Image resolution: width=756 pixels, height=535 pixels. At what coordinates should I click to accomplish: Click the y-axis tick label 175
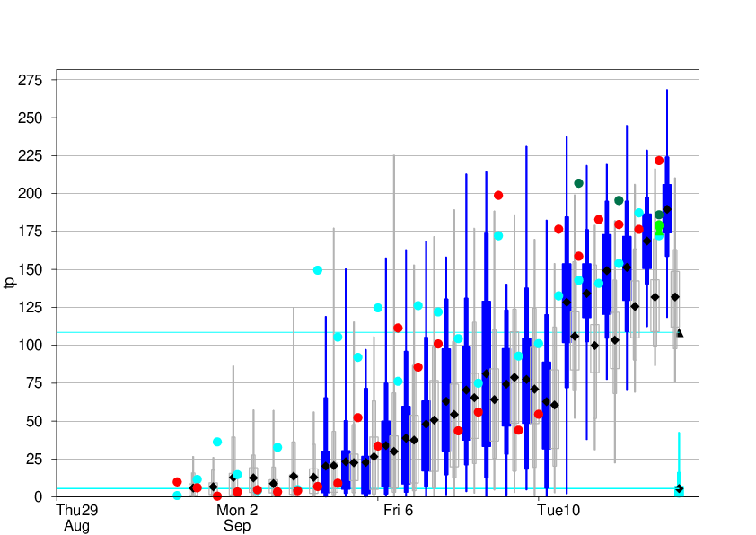click(30, 232)
